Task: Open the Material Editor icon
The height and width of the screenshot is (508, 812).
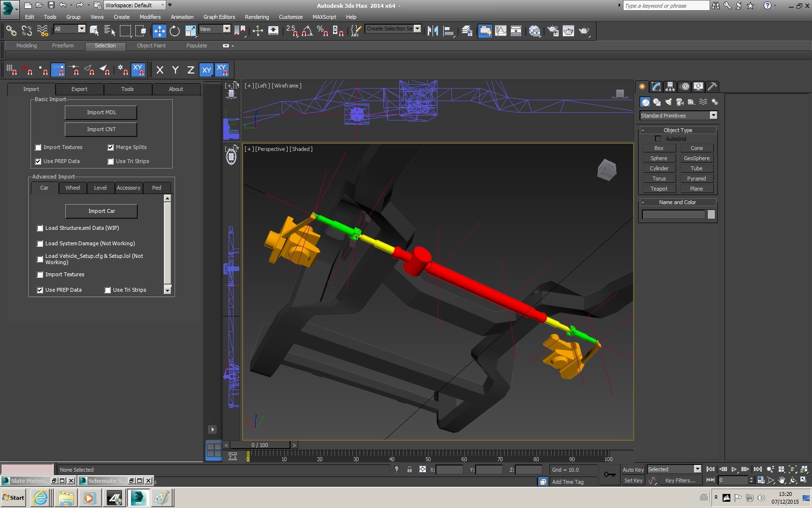Action: coord(535,31)
